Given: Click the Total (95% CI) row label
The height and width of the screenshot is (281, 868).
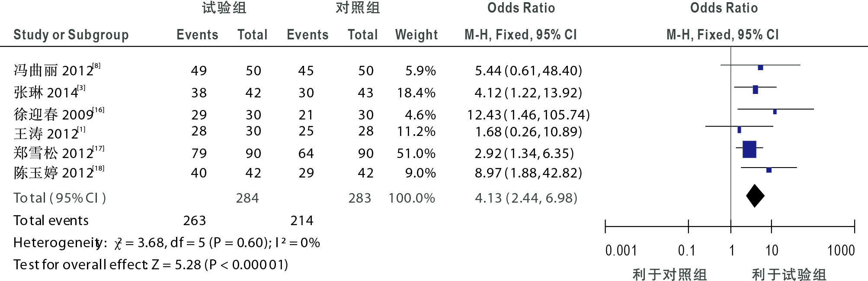Looking at the screenshot, I should [x=60, y=198].
